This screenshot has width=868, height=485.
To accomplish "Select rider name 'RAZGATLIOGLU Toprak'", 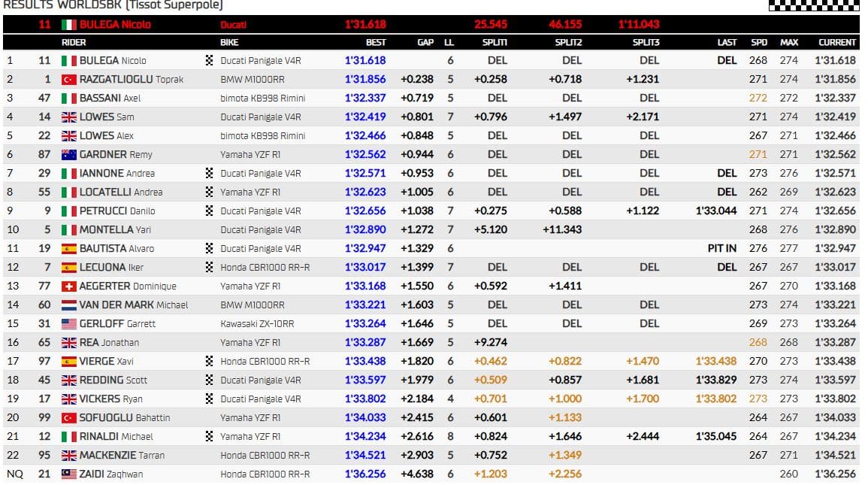I will point(132,80).
